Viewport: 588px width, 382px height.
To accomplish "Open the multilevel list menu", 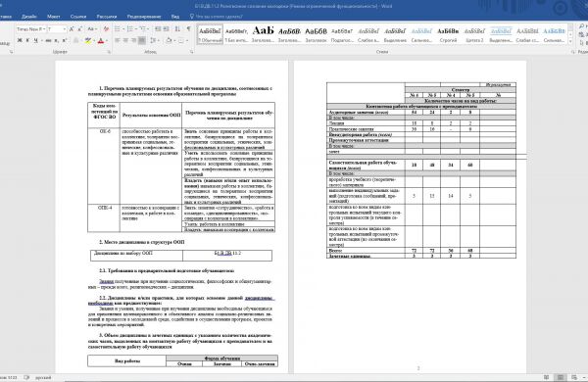I will (142, 28).
